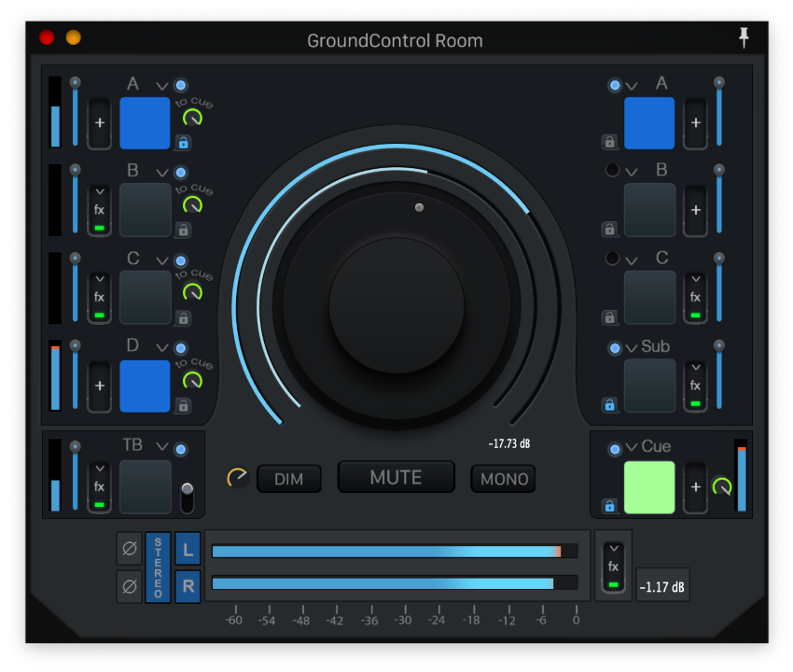Open input D dropdown menu
This screenshot has width=793, height=672.
161,348
